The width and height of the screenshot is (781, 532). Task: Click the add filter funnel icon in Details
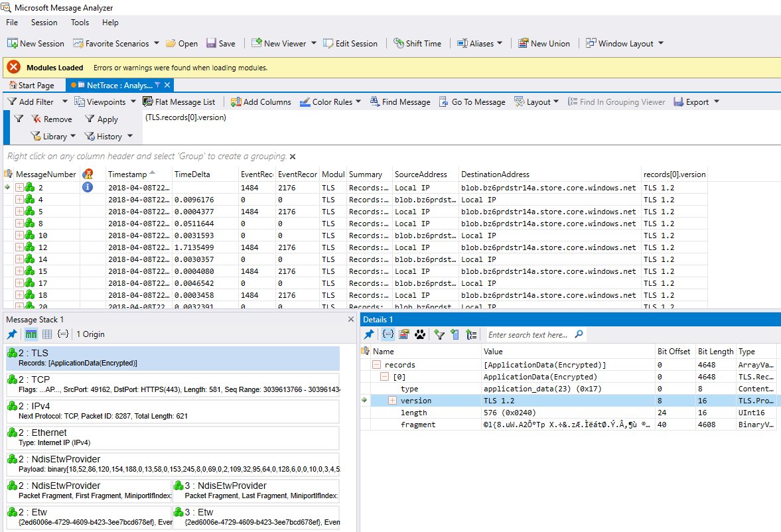coord(439,334)
